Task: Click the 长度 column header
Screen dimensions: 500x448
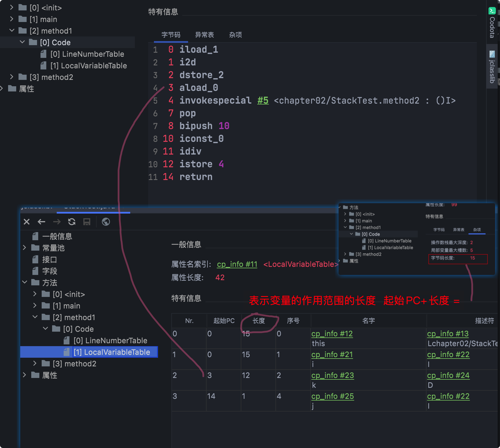Action: 259,321
